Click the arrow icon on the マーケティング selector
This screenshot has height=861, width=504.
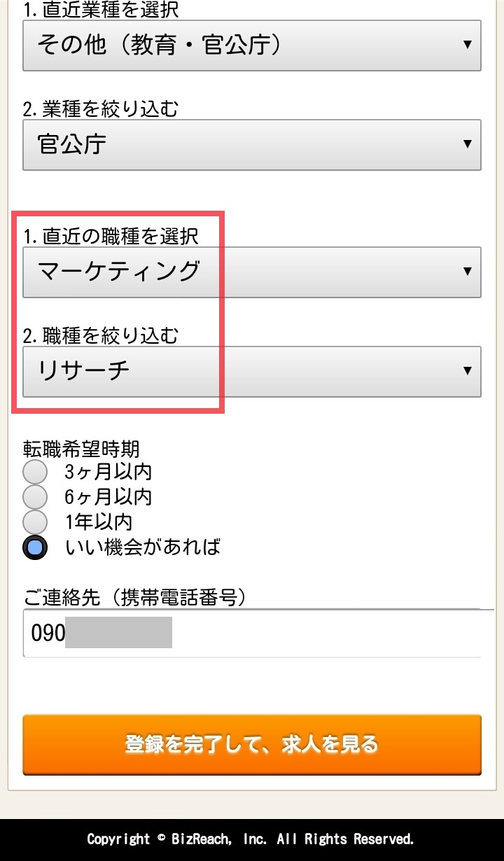pyautogui.click(x=467, y=272)
